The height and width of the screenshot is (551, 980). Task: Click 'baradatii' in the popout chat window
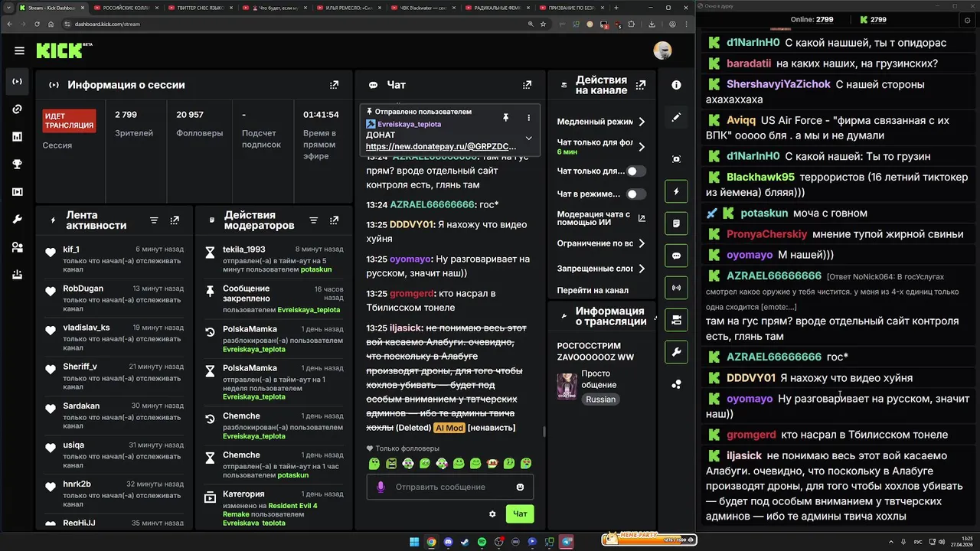(749, 64)
